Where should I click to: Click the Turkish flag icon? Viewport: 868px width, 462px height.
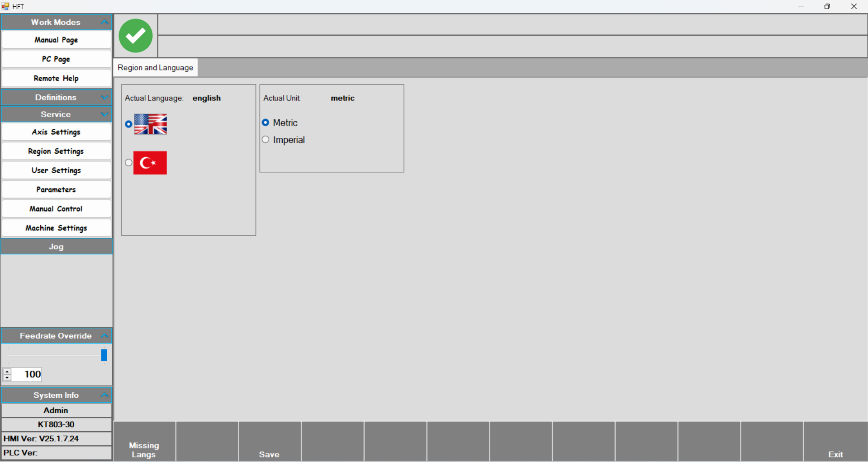point(150,163)
